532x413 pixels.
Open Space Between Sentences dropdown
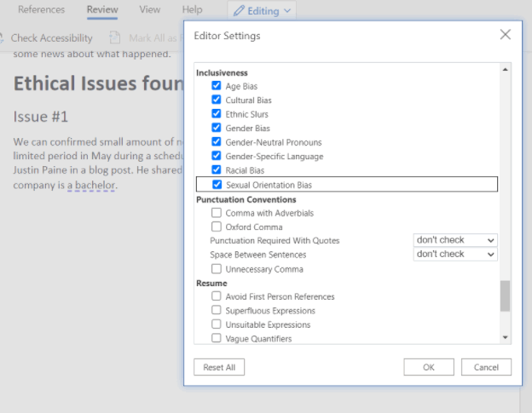tap(454, 254)
